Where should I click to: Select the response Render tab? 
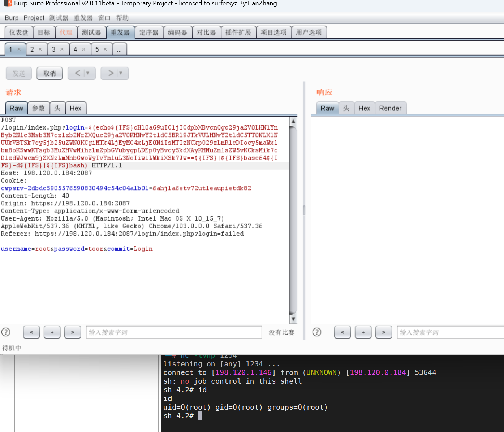coord(390,108)
